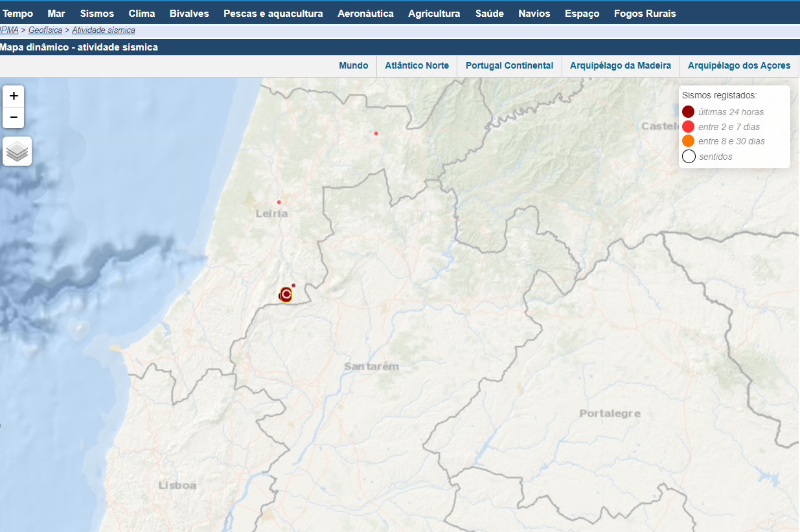The height and width of the screenshot is (532, 800).
Task: Switch map view to Mundo
Action: pos(353,65)
